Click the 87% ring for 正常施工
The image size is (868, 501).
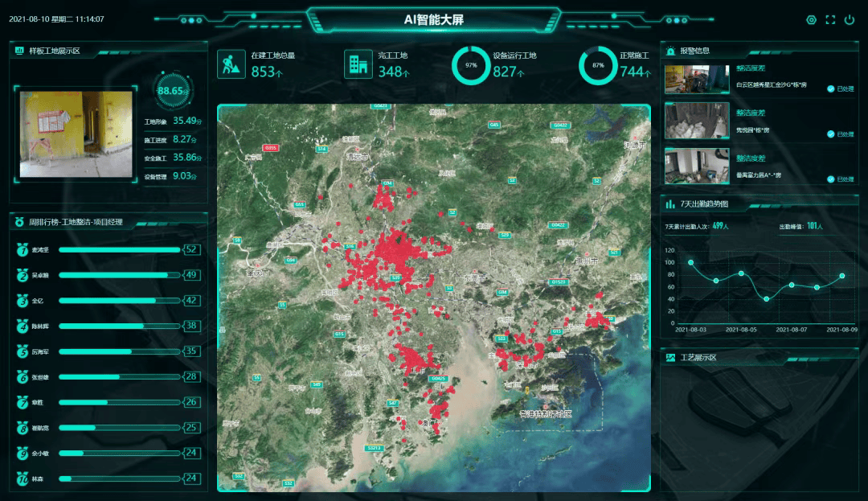click(598, 65)
